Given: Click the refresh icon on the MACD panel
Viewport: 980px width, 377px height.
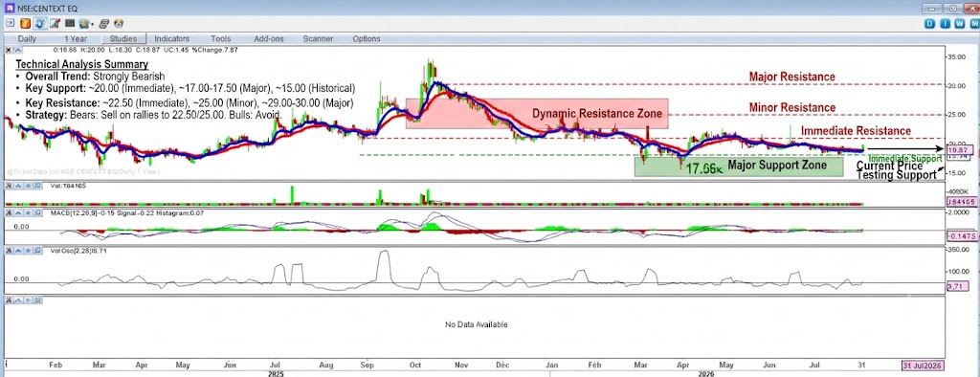Looking at the screenshot, I should click(37, 212).
